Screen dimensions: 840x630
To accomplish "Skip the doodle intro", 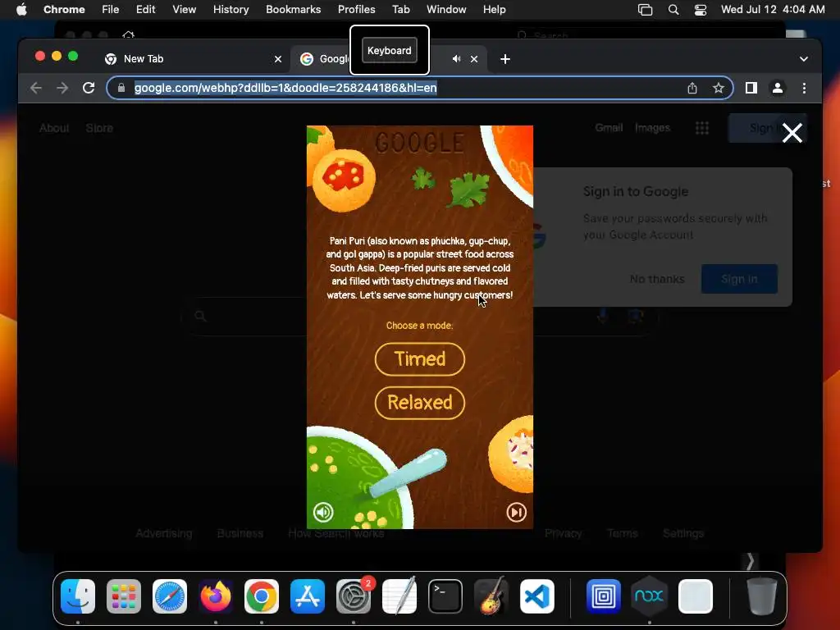I will [x=517, y=512].
